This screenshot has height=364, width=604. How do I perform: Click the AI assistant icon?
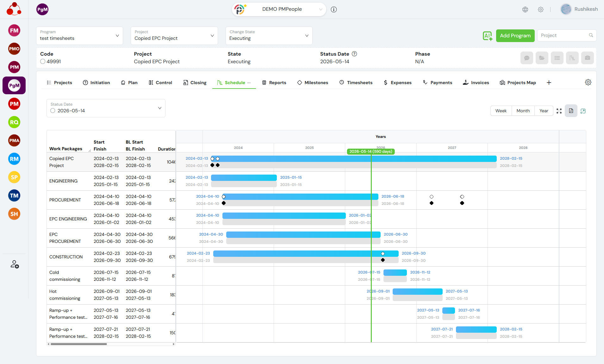488,36
